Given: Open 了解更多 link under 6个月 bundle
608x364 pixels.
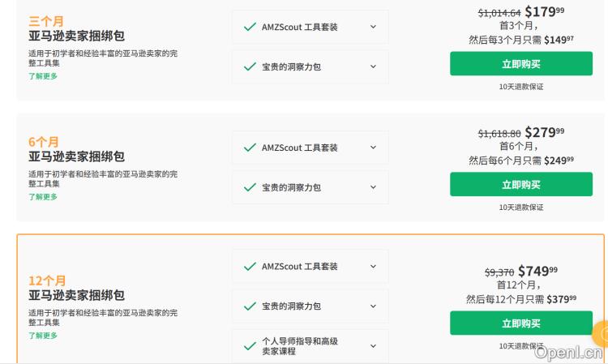Looking at the screenshot, I should [x=43, y=197].
